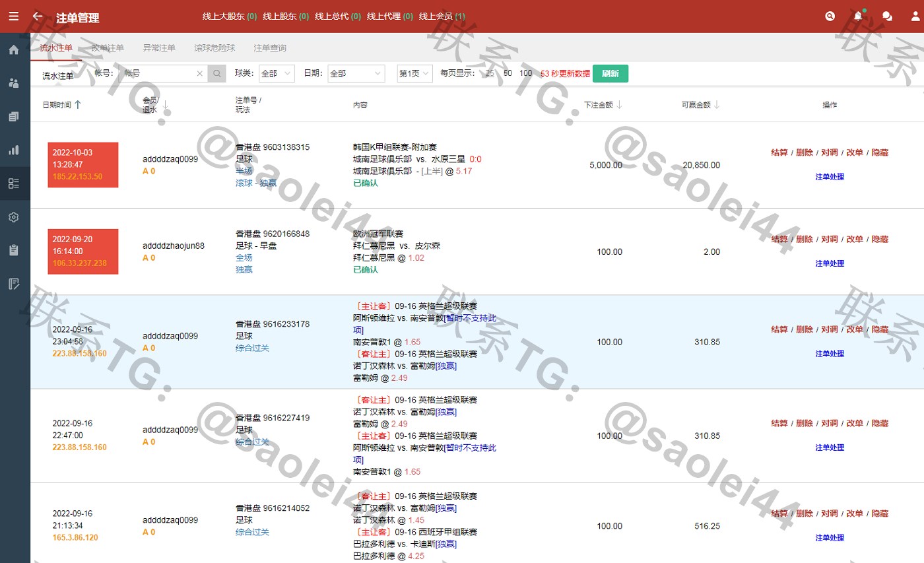Click 注单处理 for bet 9603138315

[829, 177]
